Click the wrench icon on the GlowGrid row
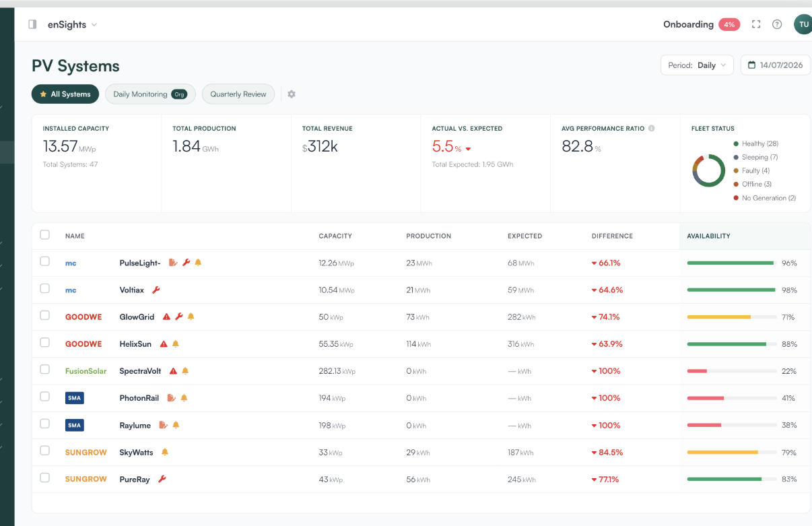Screen dimensions: 812x526 (x=179, y=317)
